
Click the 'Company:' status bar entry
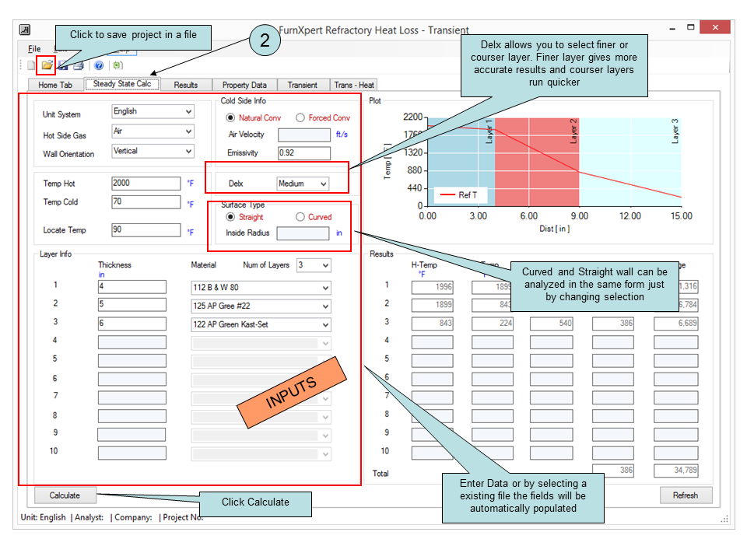pos(133,517)
